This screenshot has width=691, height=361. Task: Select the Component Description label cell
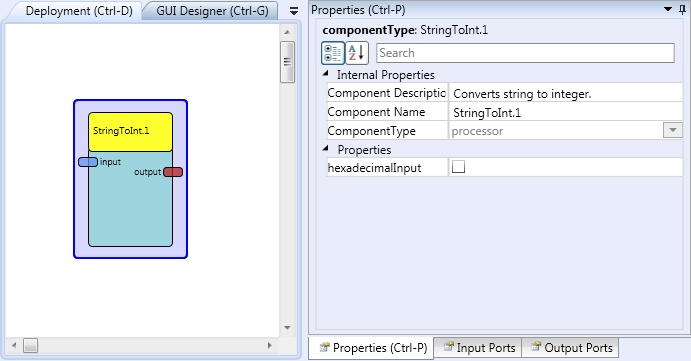point(387,93)
